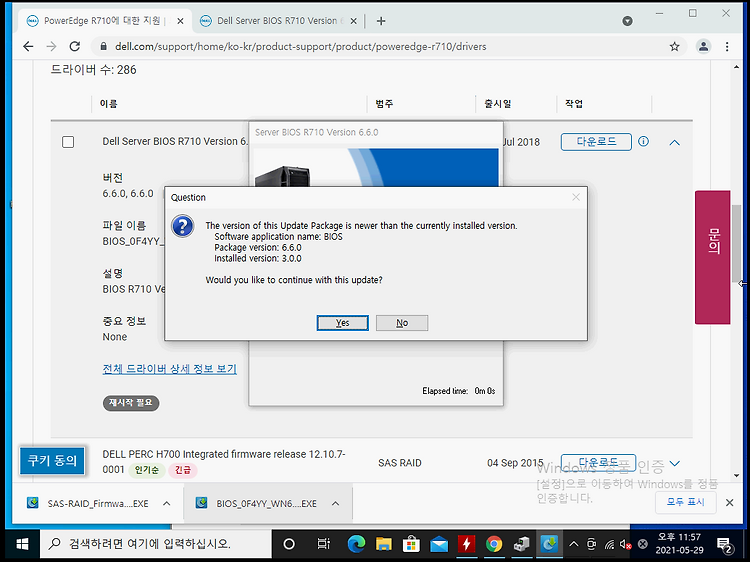Show all downloads
This screenshot has height=562, width=750.
685,502
